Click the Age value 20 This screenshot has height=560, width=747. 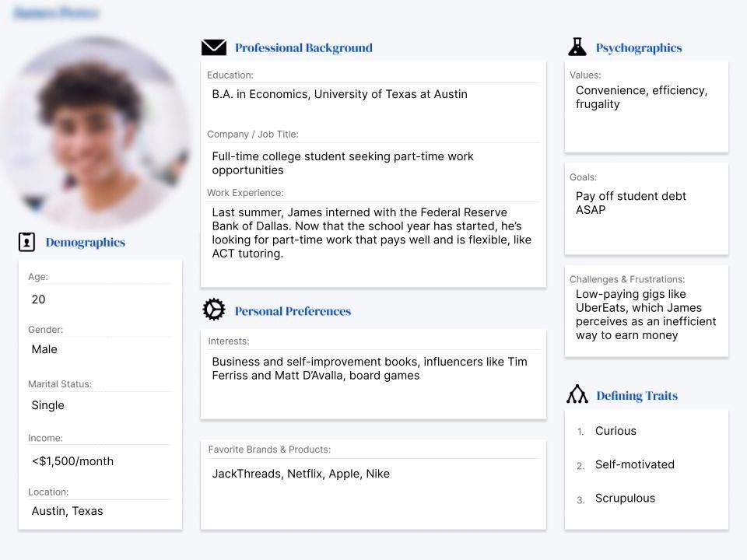(38, 299)
